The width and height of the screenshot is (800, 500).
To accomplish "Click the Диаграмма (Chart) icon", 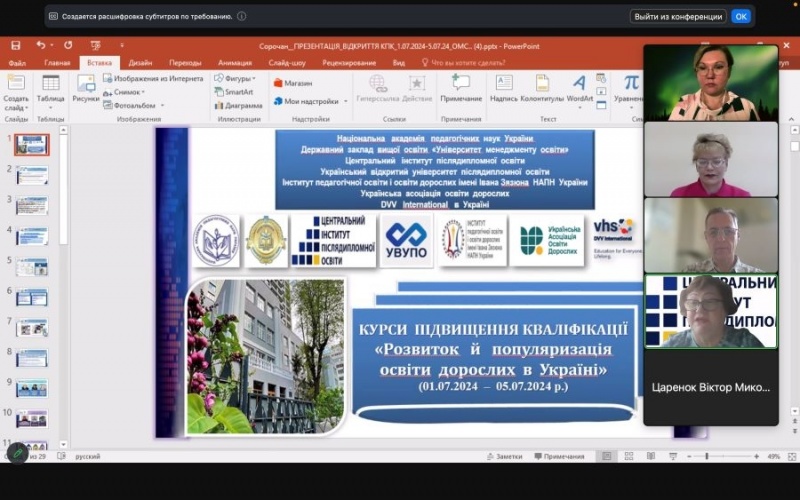I will pos(238,105).
